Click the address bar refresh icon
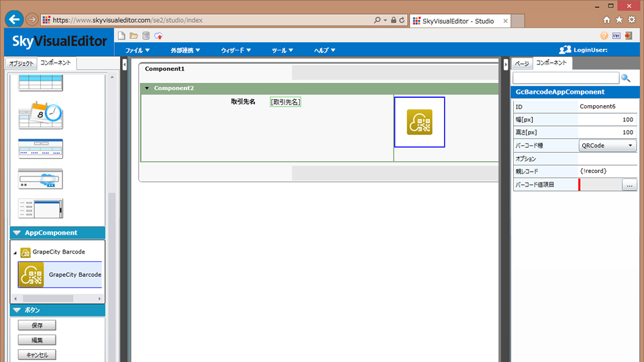Image resolution: width=644 pixels, height=362 pixels. [402, 19]
